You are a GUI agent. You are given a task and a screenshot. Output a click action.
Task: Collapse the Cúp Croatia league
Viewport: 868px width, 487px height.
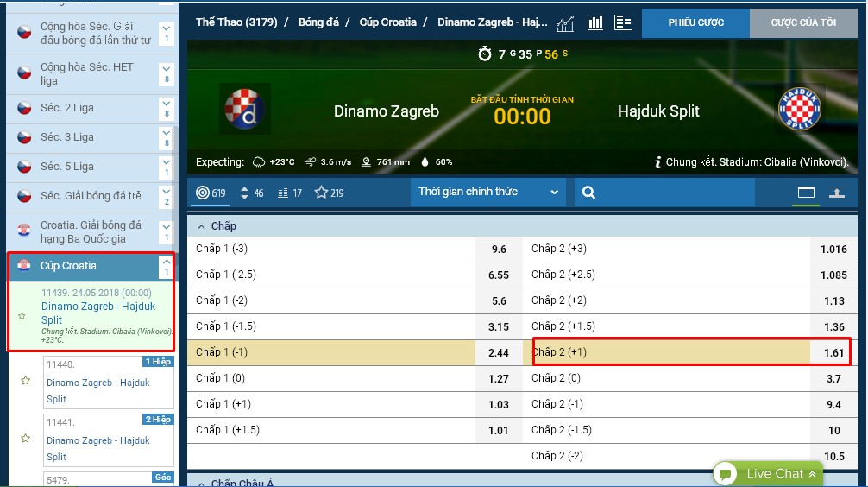(166, 267)
